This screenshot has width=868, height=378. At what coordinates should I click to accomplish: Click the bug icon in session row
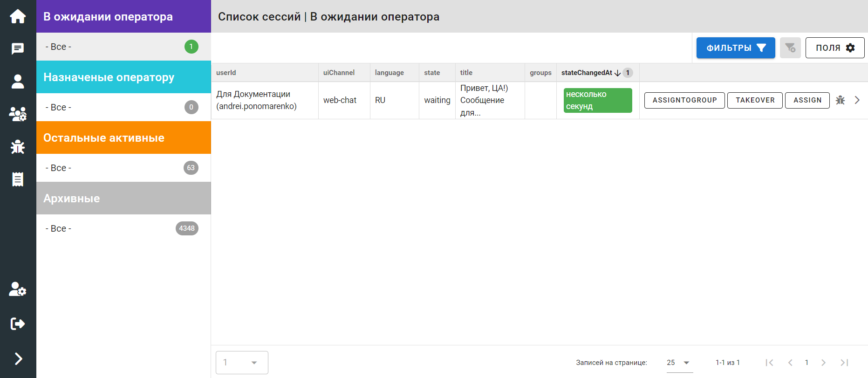coord(840,100)
